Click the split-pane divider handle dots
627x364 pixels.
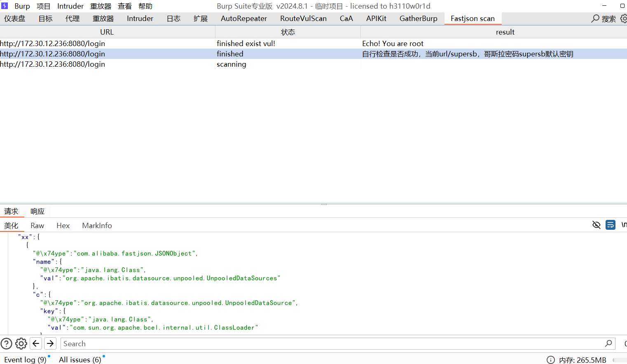coord(324,204)
